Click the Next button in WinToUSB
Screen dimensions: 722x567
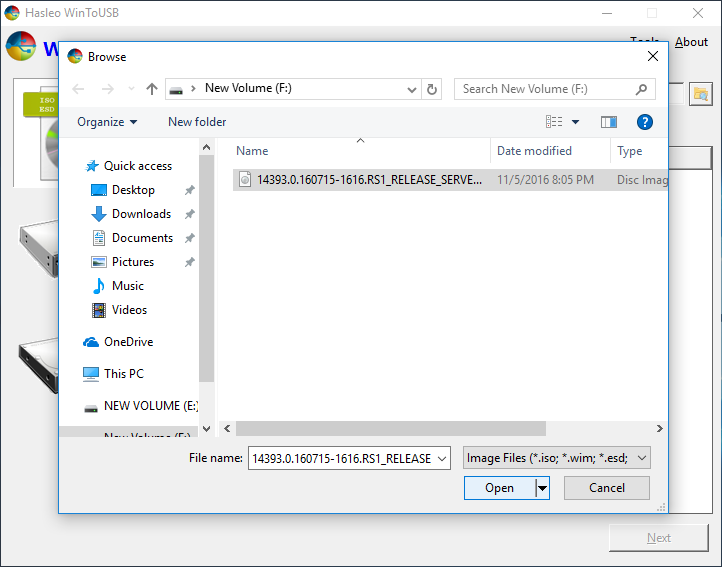[658, 538]
